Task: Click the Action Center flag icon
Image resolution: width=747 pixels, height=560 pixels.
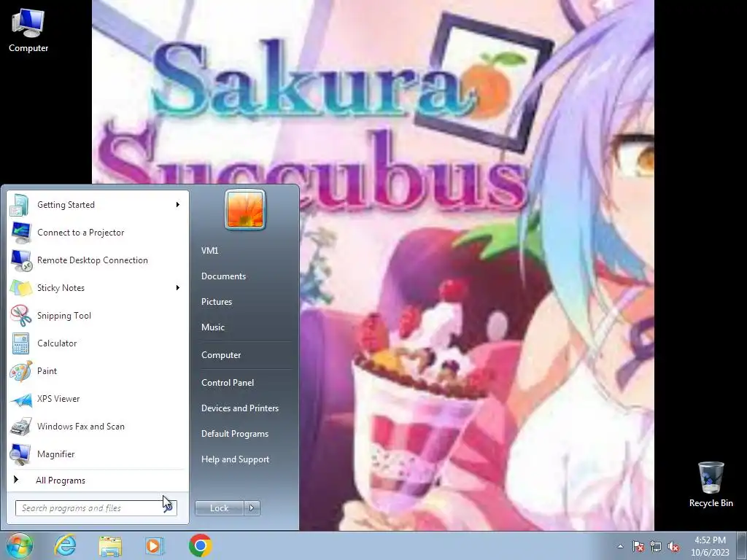Action: (638, 546)
